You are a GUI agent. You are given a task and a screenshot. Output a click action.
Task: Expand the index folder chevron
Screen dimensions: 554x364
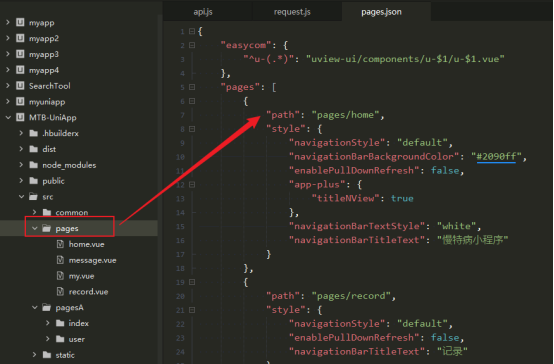point(48,323)
